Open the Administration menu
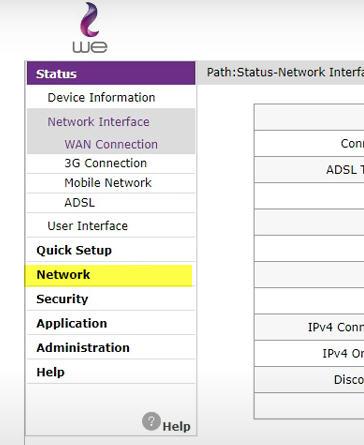 pos(83,348)
